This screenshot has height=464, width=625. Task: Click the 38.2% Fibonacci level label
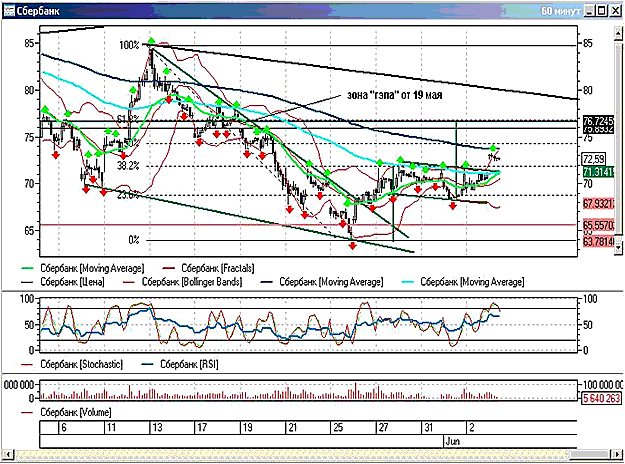(x=128, y=166)
